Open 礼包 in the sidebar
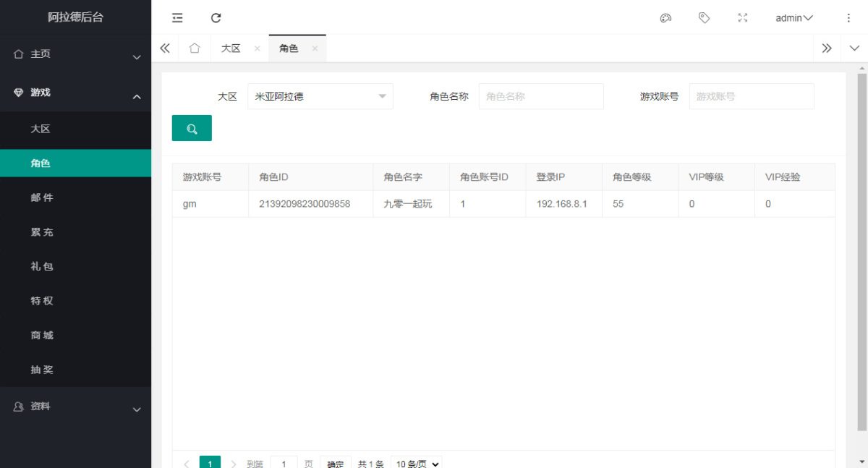Image resolution: width=868 pixels, height=468 pixels. tap(75, 266)
